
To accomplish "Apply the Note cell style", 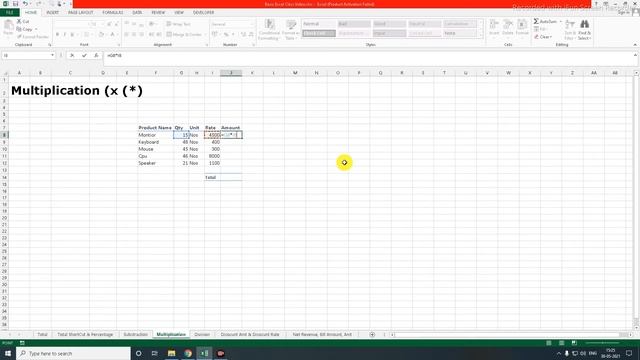I will [460, 33].
